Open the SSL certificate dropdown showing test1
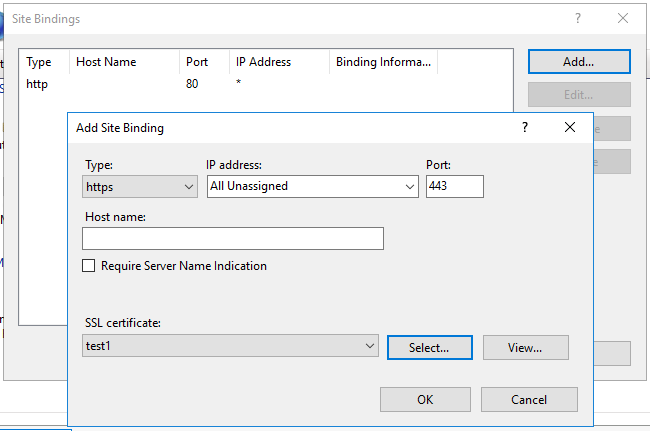Screen dimensions: 650x431 point(230,346)
